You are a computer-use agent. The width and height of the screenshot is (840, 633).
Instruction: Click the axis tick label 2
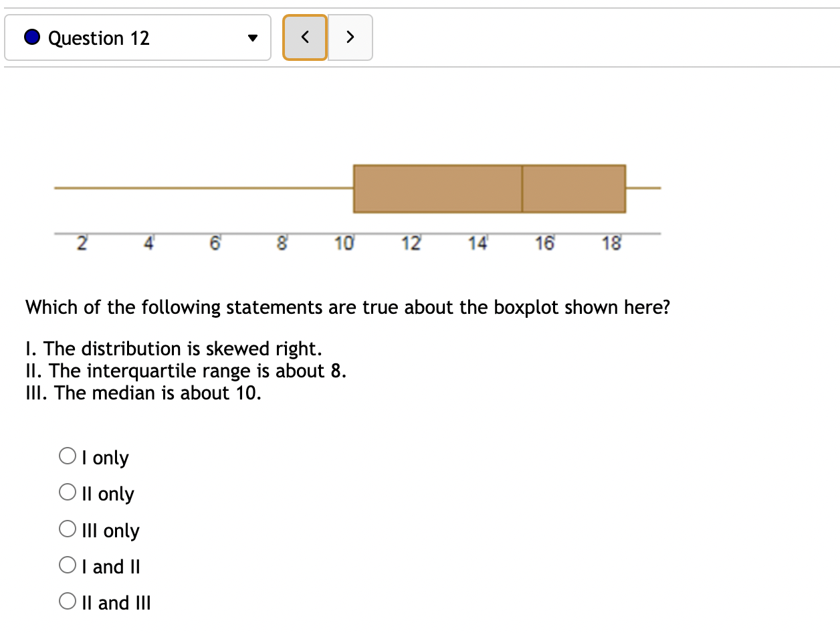[x=82, y=244]
